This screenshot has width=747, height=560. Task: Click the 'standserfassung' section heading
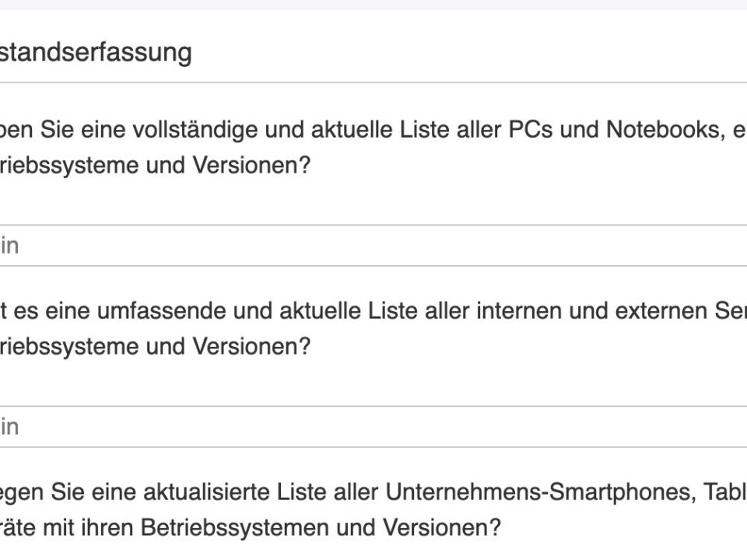click(96, 52)
